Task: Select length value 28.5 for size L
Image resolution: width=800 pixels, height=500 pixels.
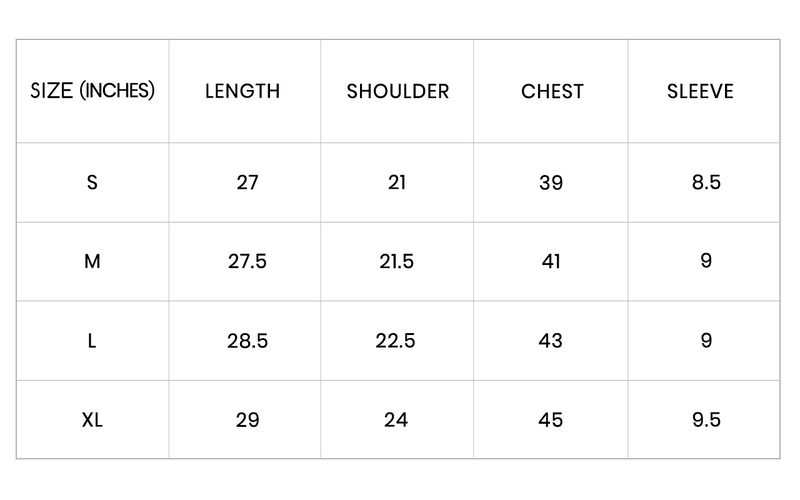Action: 247,341
